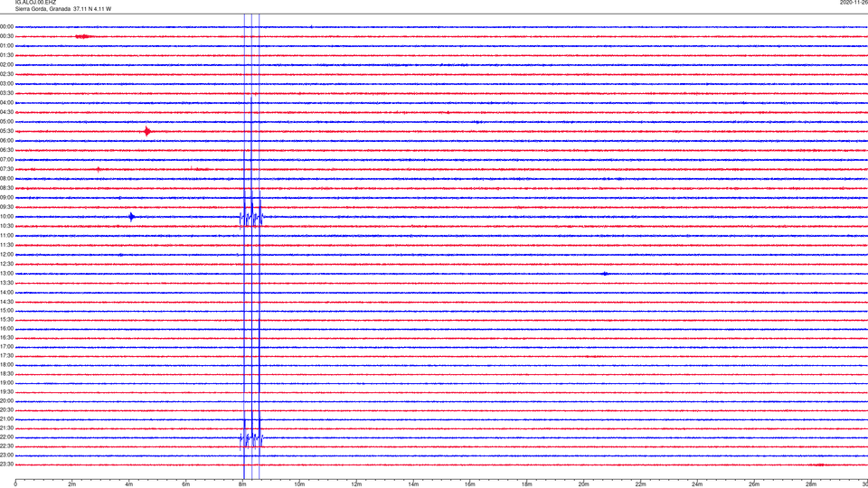The width and height of the screenshot is (868, 488).
Task: Select the 02:00 time label
Action: pos(6,65)
